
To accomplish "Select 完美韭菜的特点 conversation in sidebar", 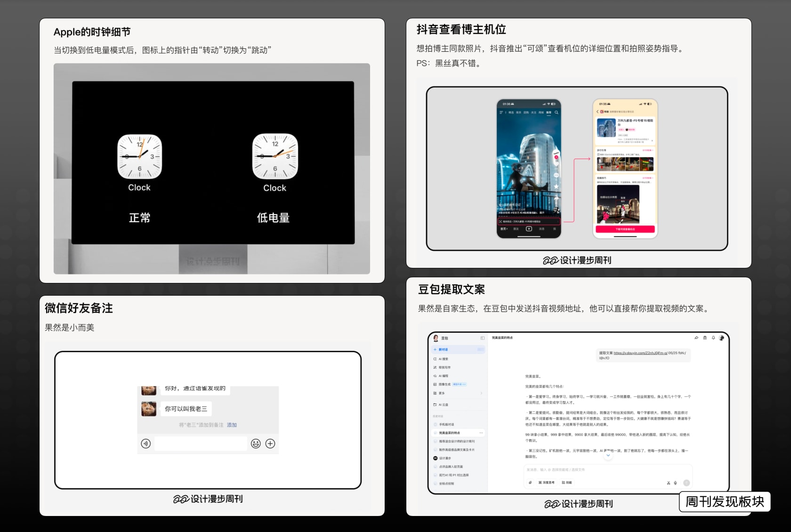I will pyautogui.click(x=450, y=433).
